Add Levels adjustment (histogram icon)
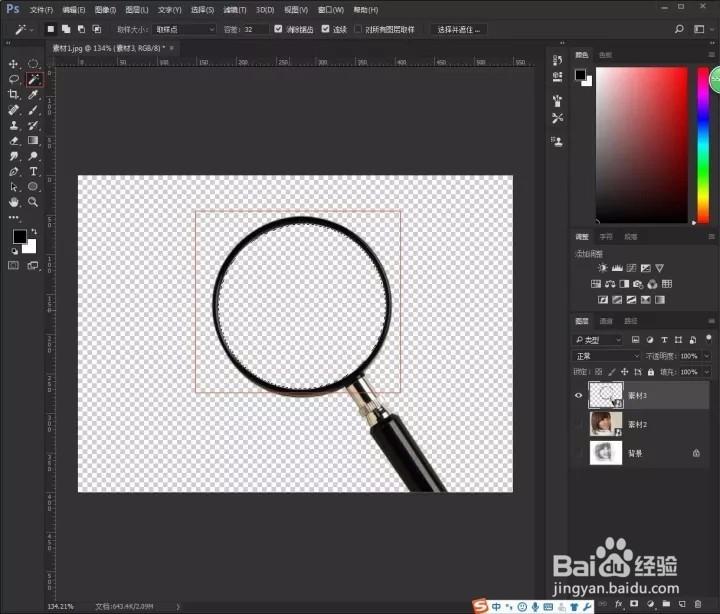This screenshot has width=720, height=614. click(617, 268)
